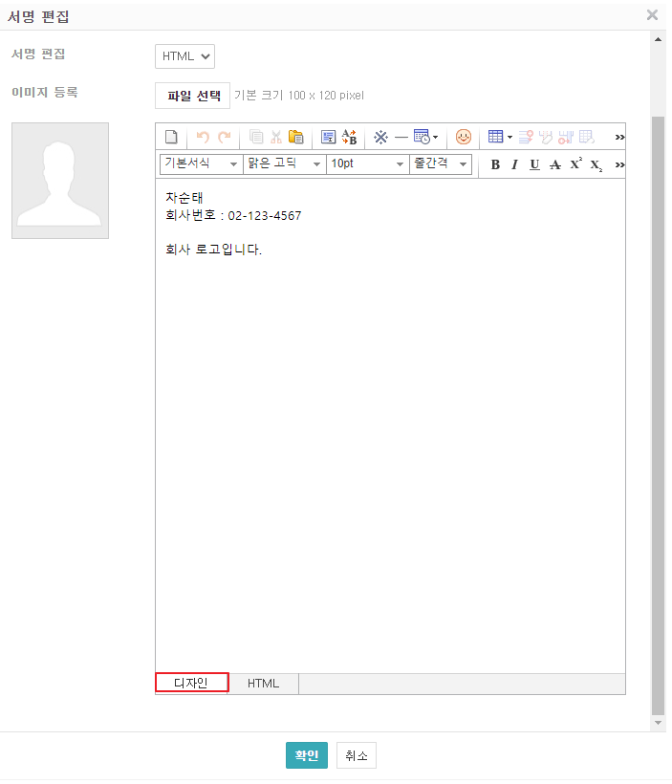Toggle bold formatting
Viewport: 672px width, 784px height.
coord(495,164)
